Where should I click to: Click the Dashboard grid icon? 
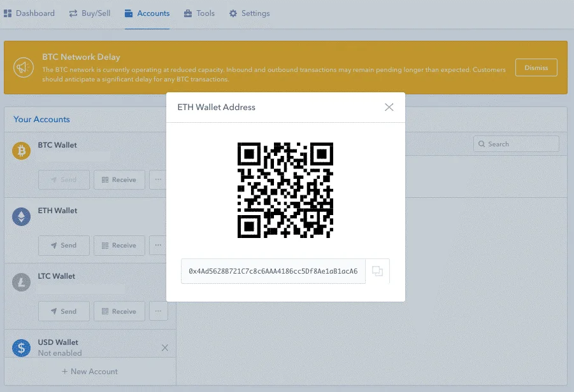(x=8, y=13)
